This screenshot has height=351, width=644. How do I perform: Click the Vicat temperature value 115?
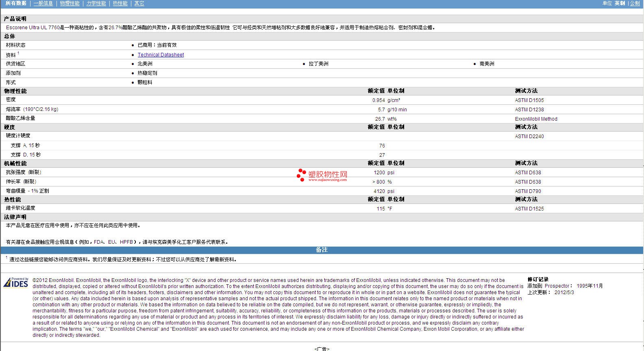point(381,209)
